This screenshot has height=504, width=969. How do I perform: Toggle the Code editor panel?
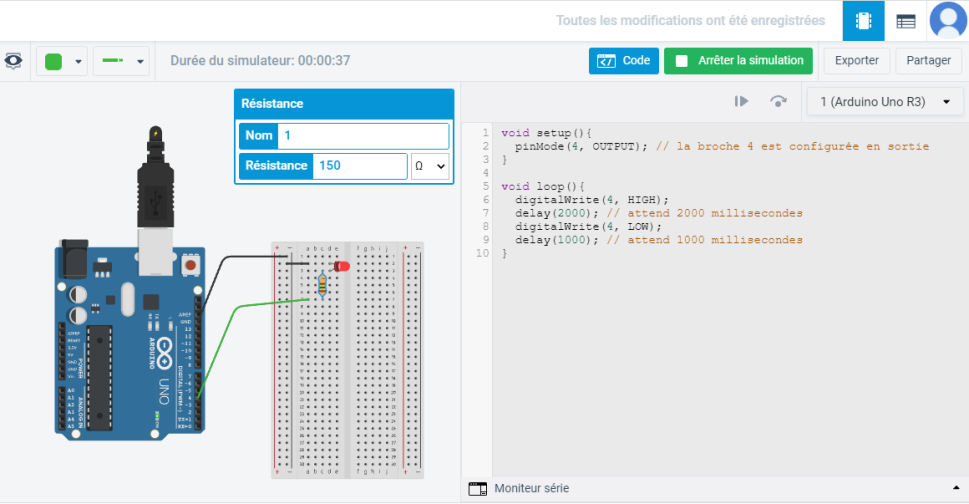pos(624,61)
